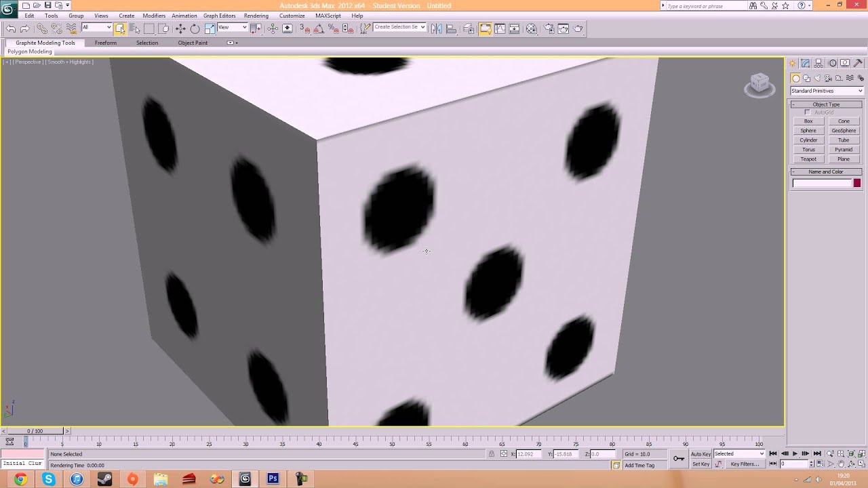
Task: Click the Mirror tool icon
Action: 437,28
